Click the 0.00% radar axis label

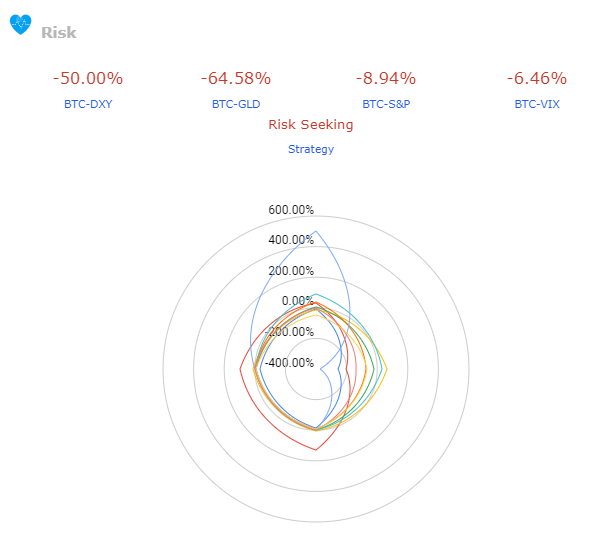point(298,301)
